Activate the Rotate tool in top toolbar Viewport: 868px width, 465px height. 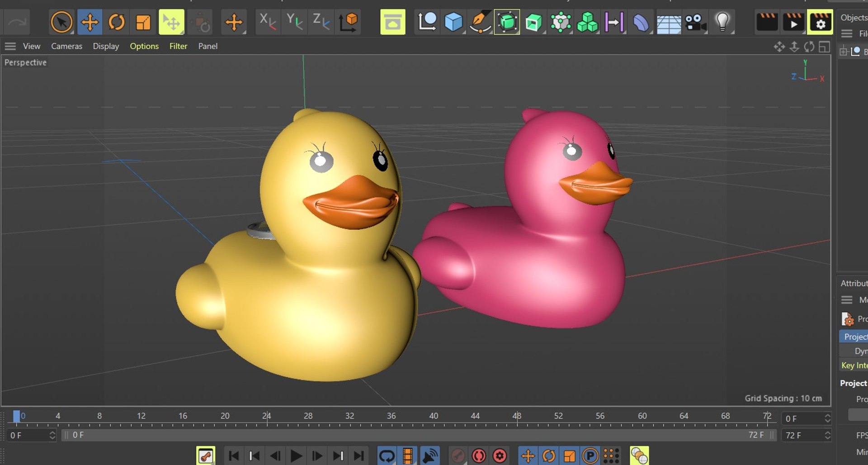(x=117, y=22)
